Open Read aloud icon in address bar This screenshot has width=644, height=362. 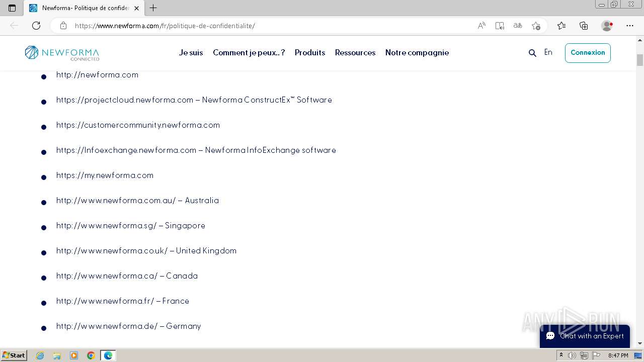[x=481, y=26]
